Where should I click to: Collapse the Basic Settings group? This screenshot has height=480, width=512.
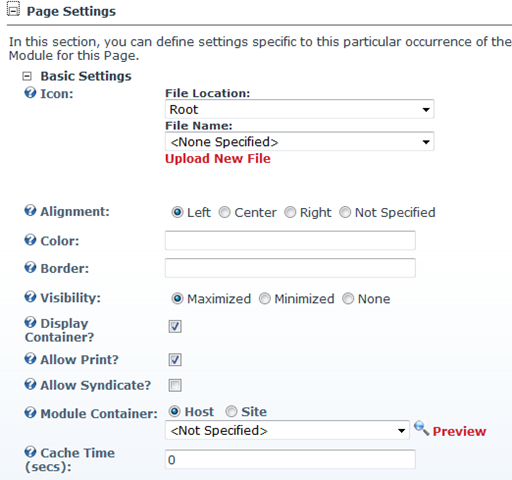(x=27, y=76)
